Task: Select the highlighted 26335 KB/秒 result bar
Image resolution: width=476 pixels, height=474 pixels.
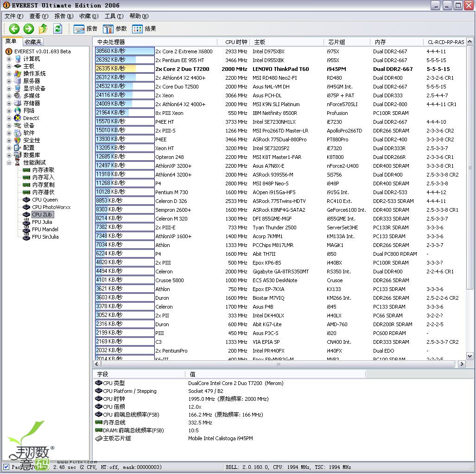Action: coord(125,69)
